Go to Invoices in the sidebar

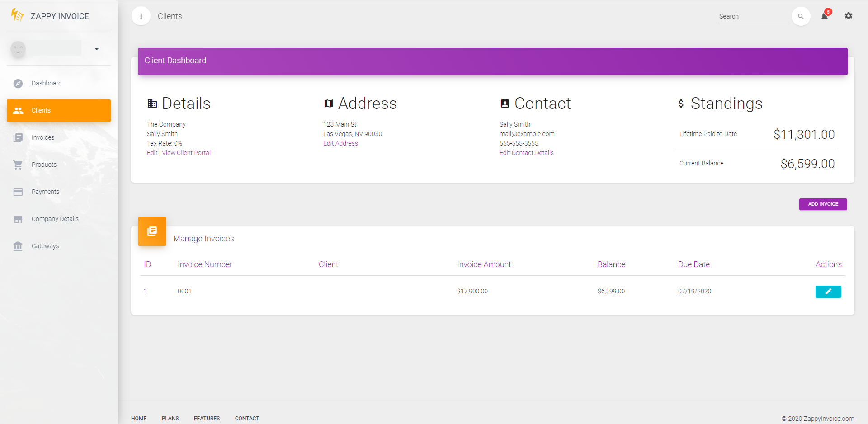(43, 137)
